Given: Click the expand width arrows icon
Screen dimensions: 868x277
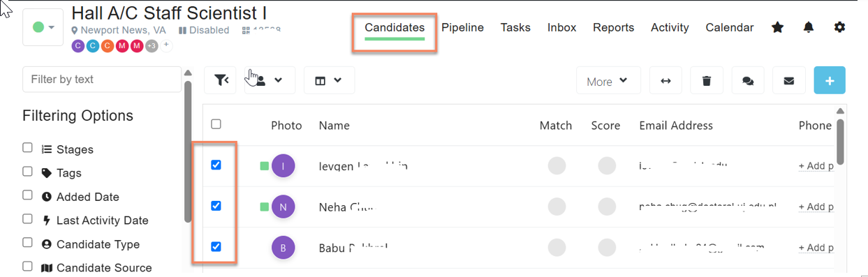Looking at the screenshot, I should (665, 81).
